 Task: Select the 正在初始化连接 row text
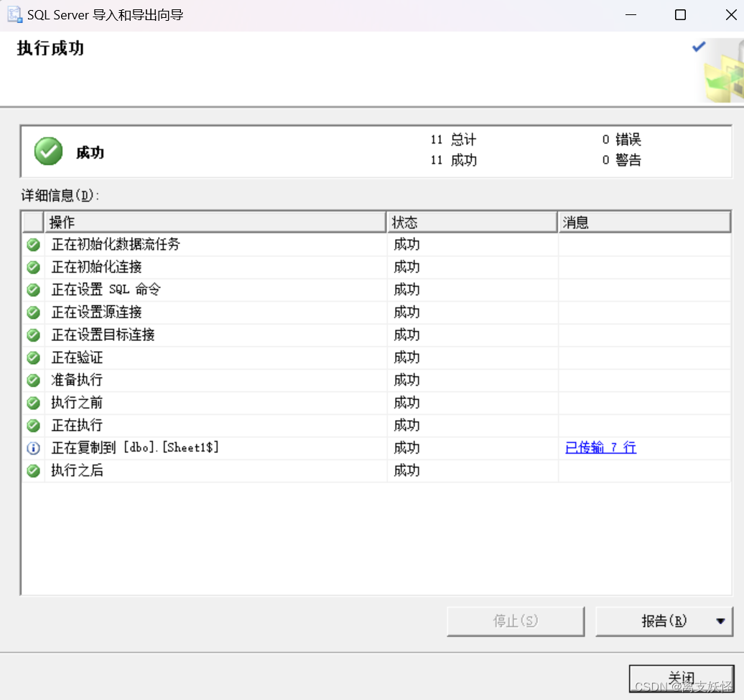click(96, 267)
